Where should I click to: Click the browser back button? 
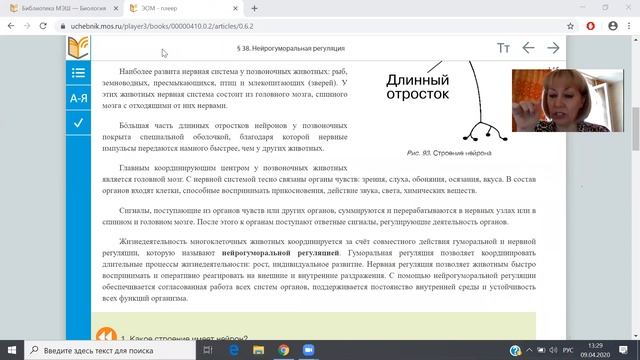11,26
